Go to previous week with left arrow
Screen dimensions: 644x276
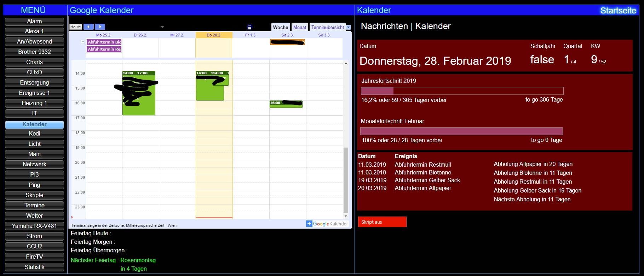88,27
